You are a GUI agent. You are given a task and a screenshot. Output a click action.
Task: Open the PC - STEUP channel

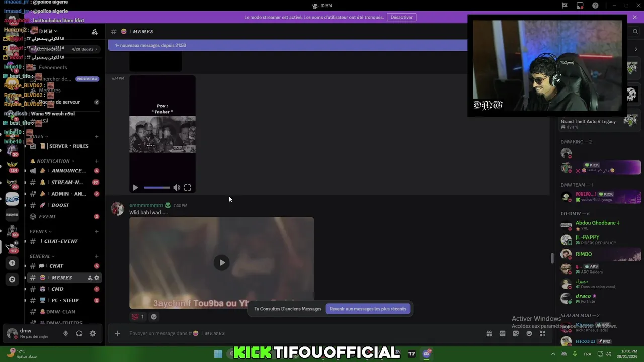pyautogui.click(x=64, y=300)
